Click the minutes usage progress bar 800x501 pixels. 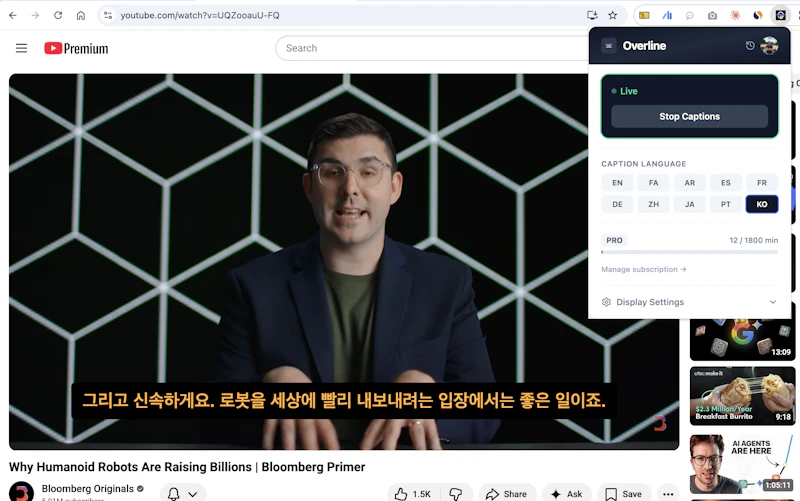coord(689,252)
